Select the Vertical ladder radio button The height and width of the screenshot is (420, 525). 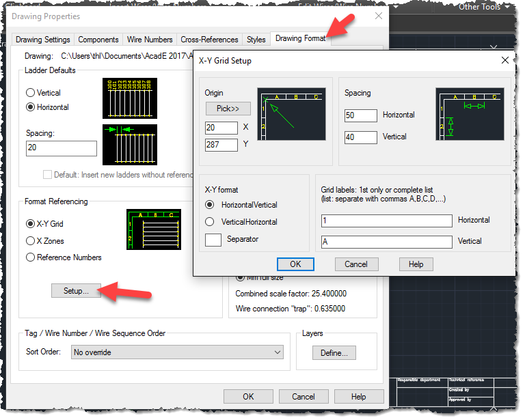[x=44, y=93]
